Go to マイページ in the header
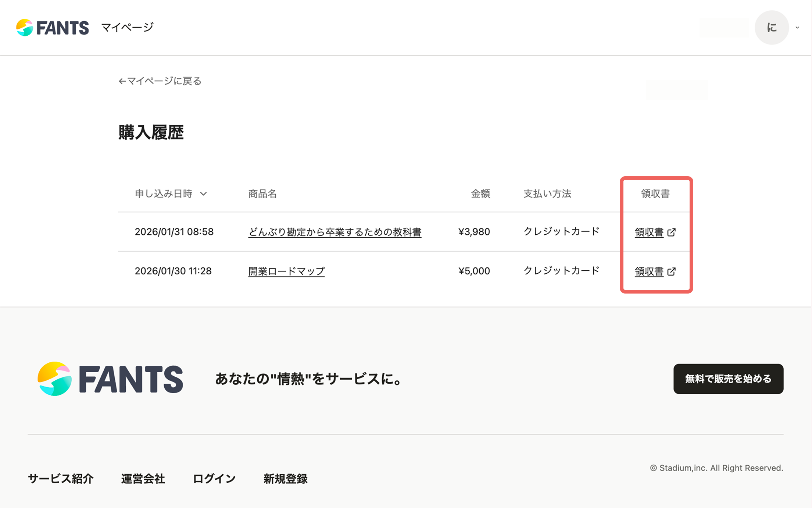The image size is (812, 508). (x=127, y=27)
